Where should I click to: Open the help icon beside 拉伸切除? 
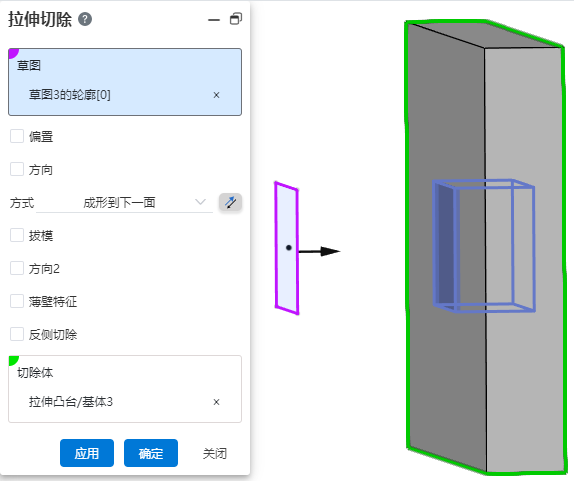(85, 19)
